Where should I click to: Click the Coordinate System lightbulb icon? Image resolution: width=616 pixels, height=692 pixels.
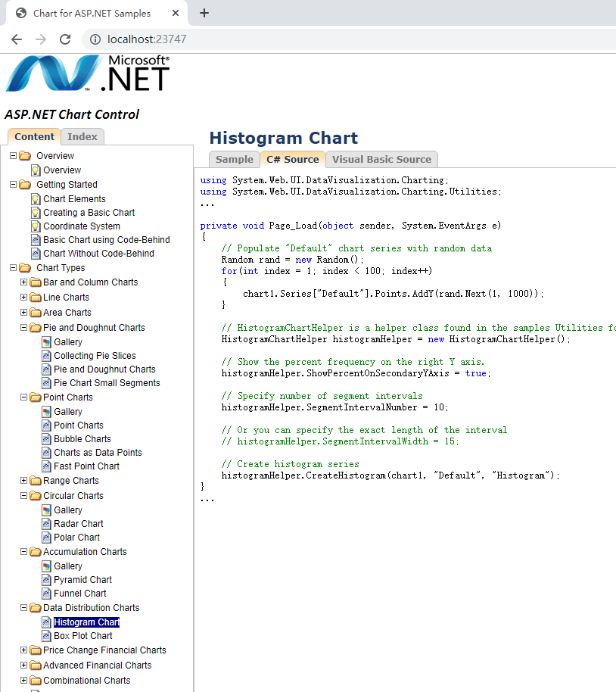click(x=36, y=226)
